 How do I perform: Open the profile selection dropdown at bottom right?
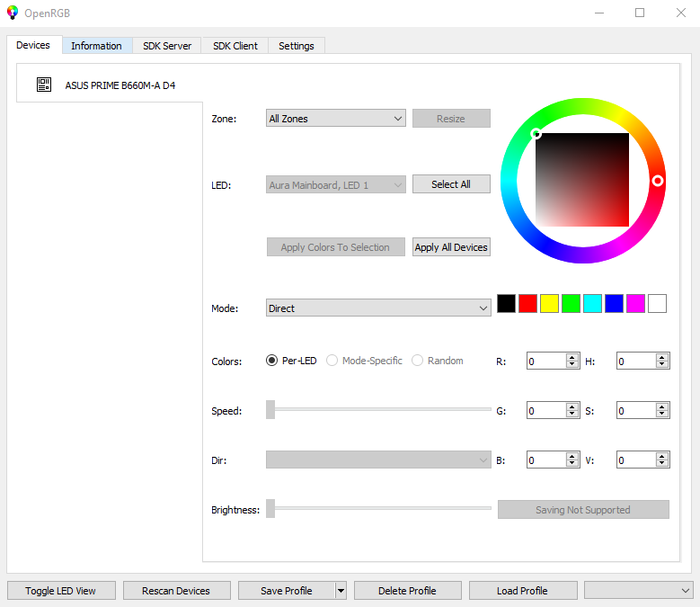(x=638, y=591)
